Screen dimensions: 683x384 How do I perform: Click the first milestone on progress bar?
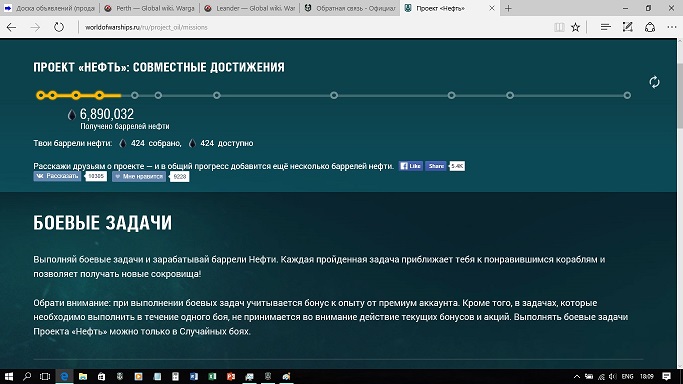(x=41, y=95)
